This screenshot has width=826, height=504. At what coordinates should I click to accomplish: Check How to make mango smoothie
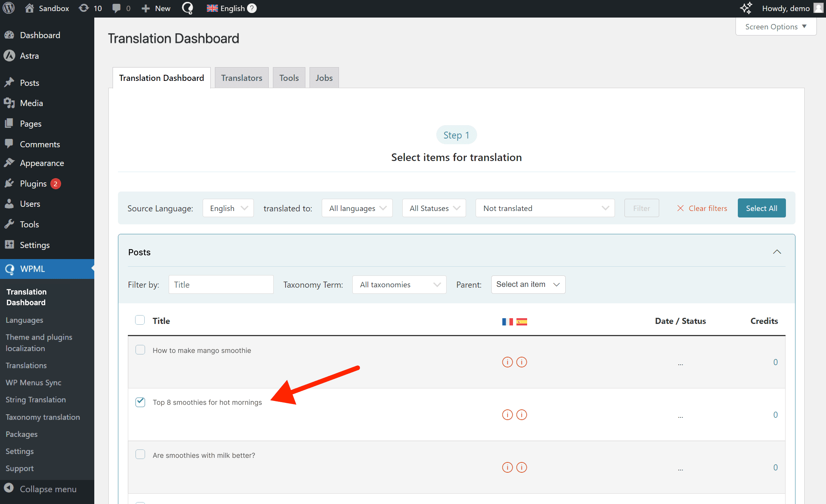point(140,350)
